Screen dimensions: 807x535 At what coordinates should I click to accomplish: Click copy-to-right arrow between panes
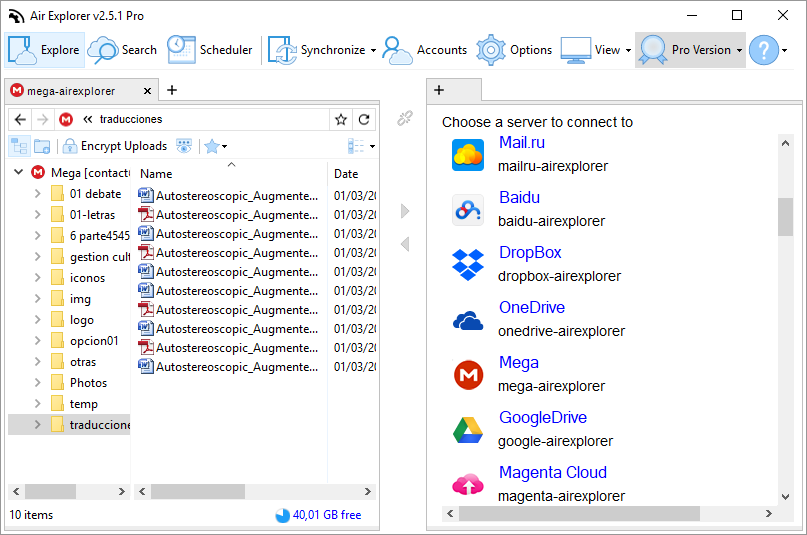[405, 211]
